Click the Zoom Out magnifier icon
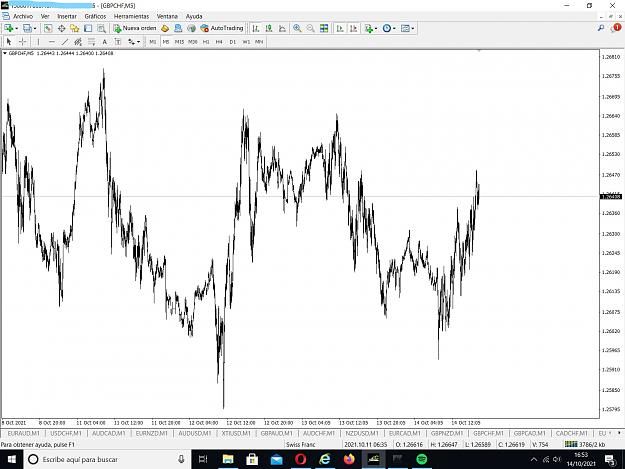The image size is (625, 469). pyautogui.click(x=311, y=28)
